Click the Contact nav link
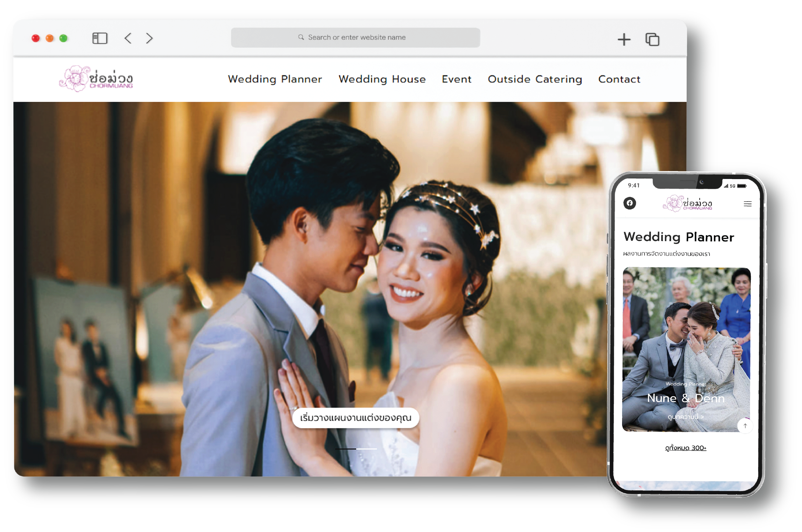This screenshot has height=532, width=802. 619,79
